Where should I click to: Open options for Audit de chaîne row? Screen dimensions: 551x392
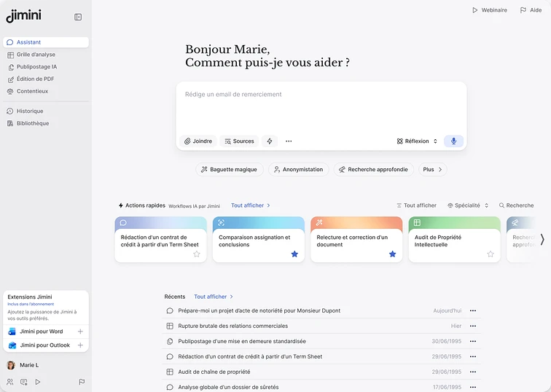tap(473, 372)
